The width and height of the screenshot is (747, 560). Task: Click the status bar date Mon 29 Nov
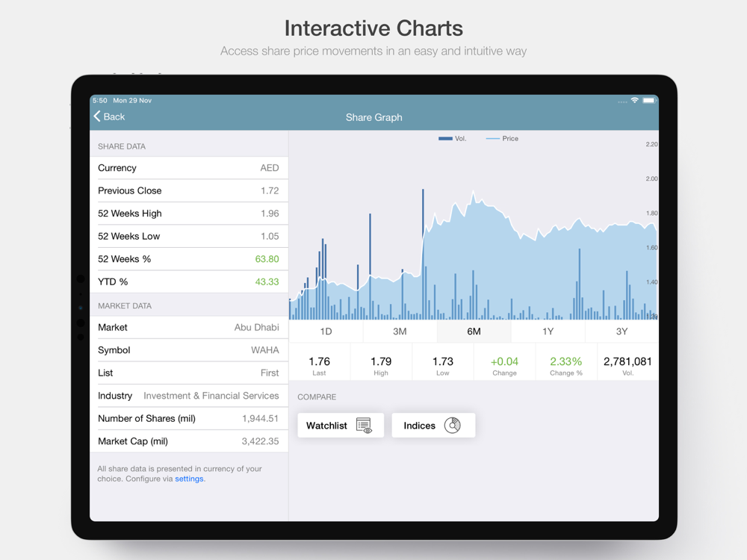(132, 101)
